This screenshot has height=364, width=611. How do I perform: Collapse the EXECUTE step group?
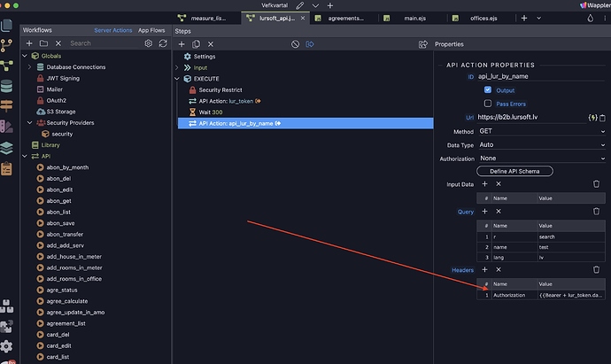click(177, 79)
